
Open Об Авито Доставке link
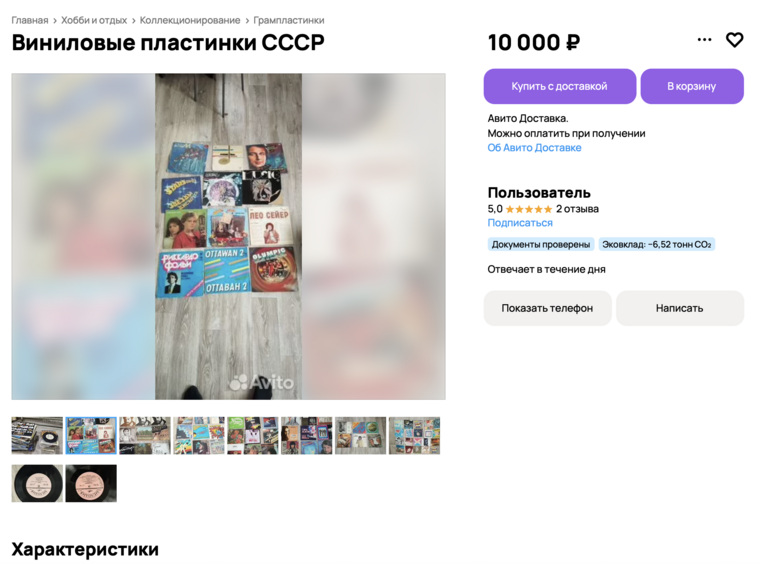[534, 148]
